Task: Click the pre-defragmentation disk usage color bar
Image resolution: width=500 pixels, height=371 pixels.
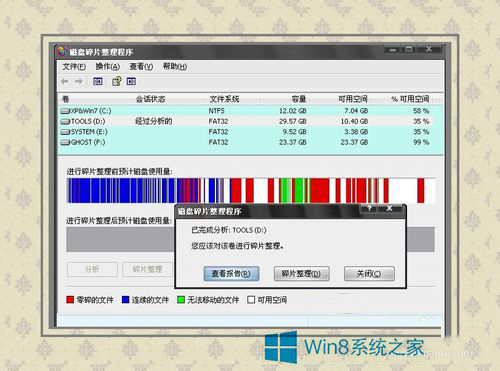Action: click(251, 190)
